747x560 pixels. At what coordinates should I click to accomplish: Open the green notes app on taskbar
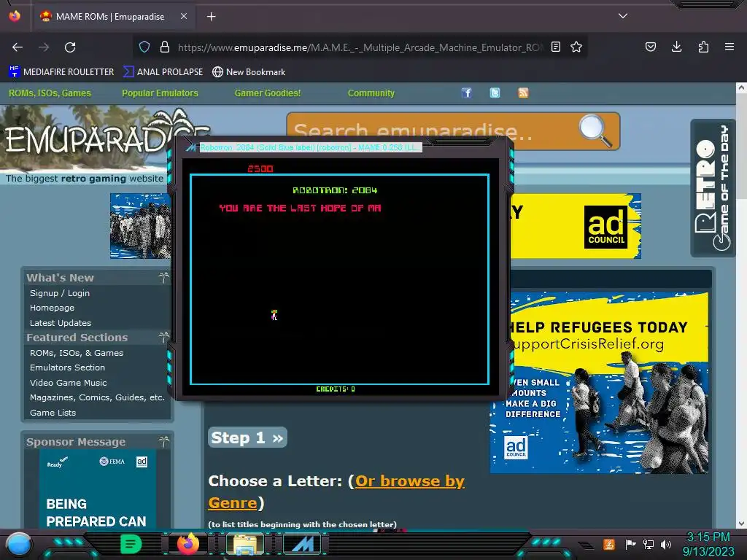pos(131,544)
